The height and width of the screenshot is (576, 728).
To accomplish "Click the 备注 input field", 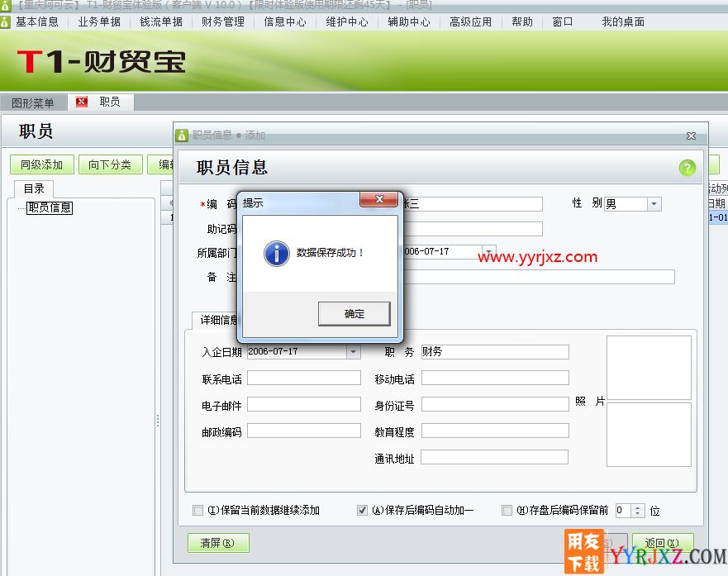I will pos(539,277).
